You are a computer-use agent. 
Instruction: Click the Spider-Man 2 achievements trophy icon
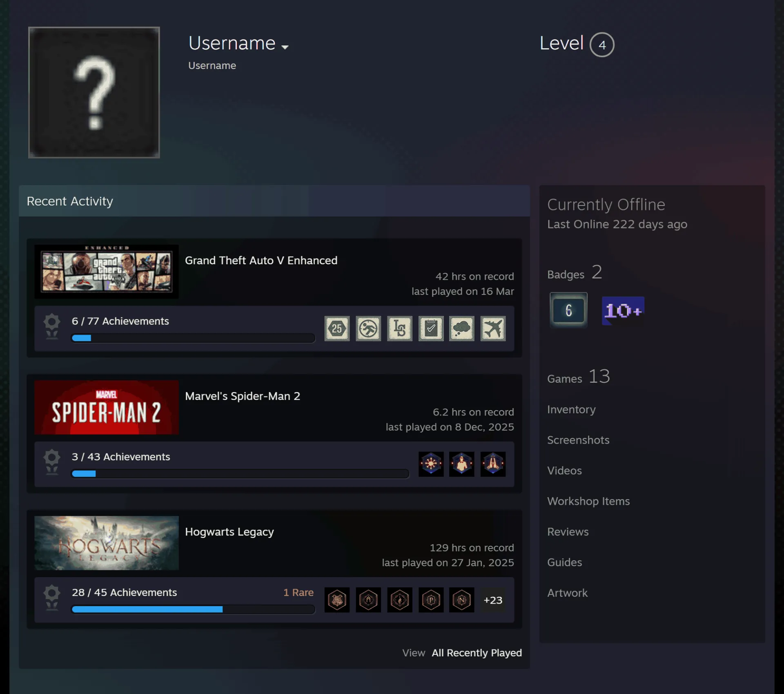click(52, 462)
